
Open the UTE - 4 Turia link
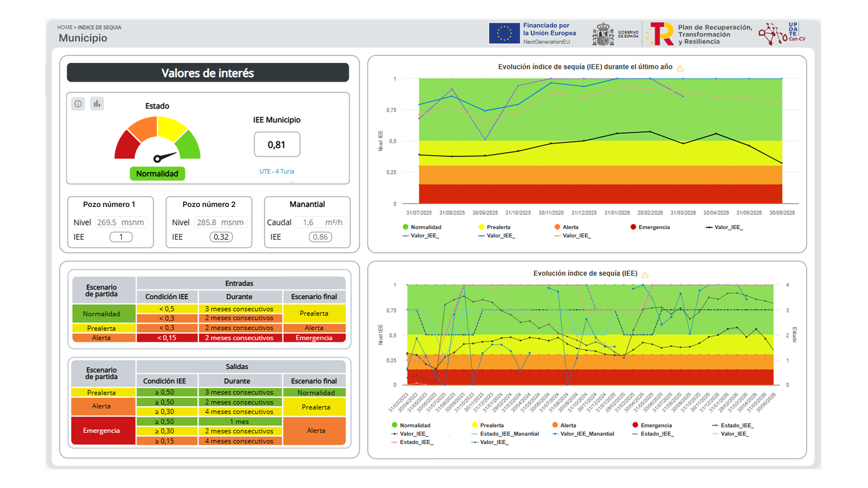click(277, 172)
